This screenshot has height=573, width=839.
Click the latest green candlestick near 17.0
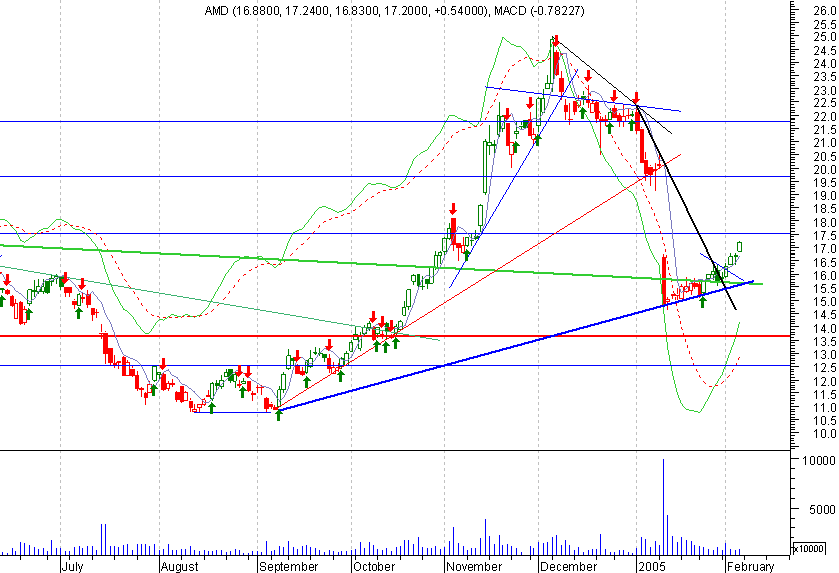click(x=740, y=247)
